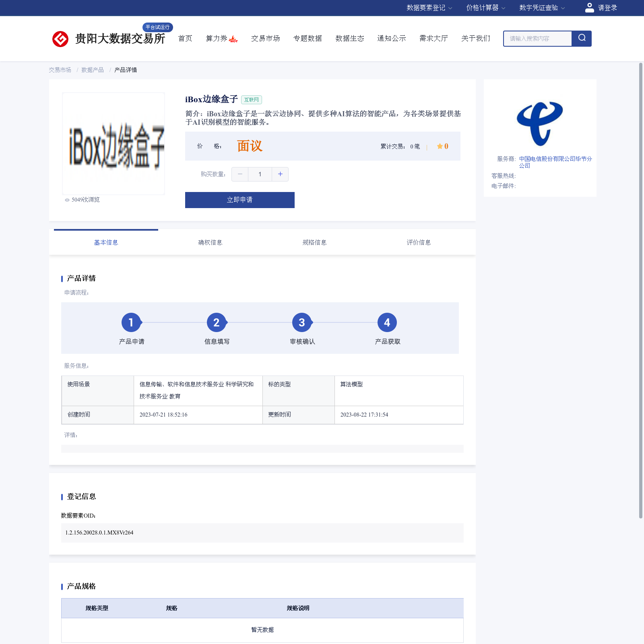Click the 数据产品 breadcrumb link
The height and width of the screenshot is (644, 644).
pos(93,70)
